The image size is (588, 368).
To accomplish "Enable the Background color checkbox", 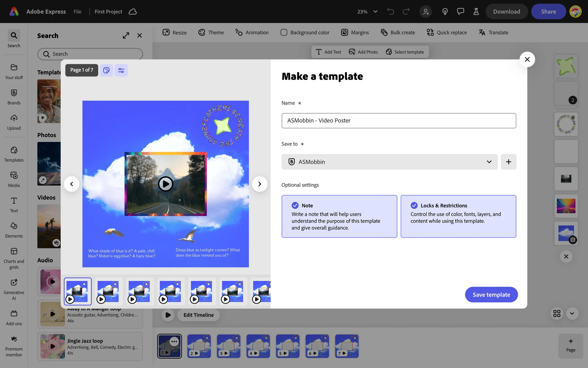I will 284,33.
